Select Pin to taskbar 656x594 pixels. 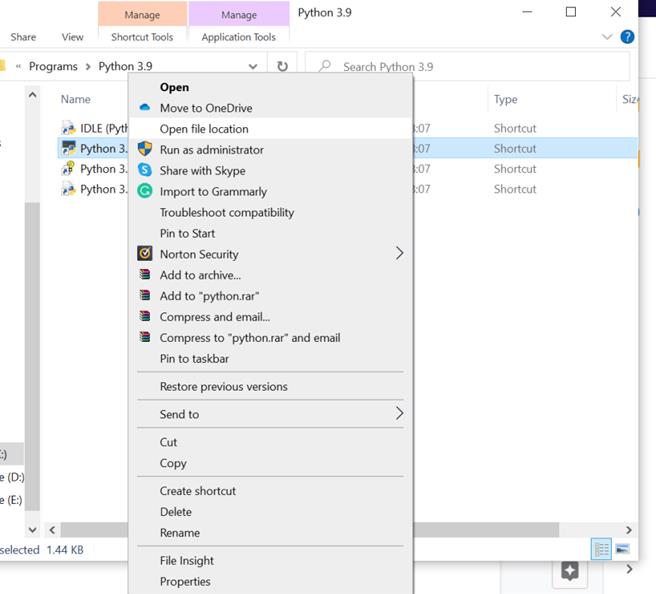(194, 359)
